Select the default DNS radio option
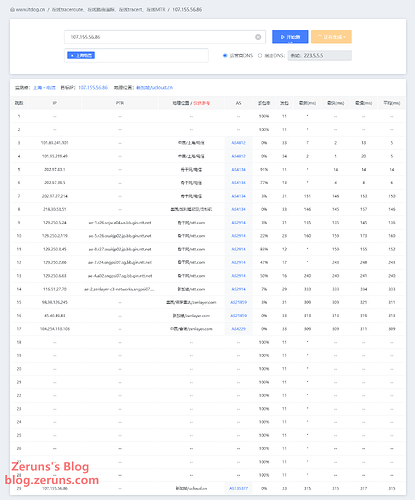This screenshot has height=500, width=415. pos(225,56)
